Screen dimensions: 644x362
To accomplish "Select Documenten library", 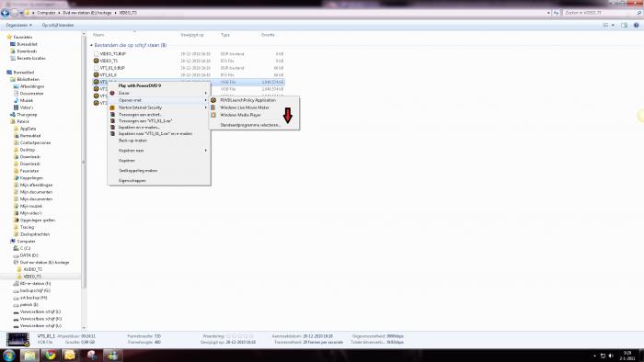I will 31,94.
